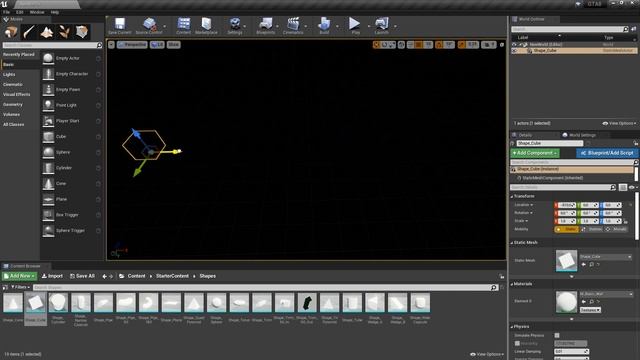640x360 pixels.
Task: Toggle visibility eye for Shape_Cube in outliner
Action: click(514, 51)
